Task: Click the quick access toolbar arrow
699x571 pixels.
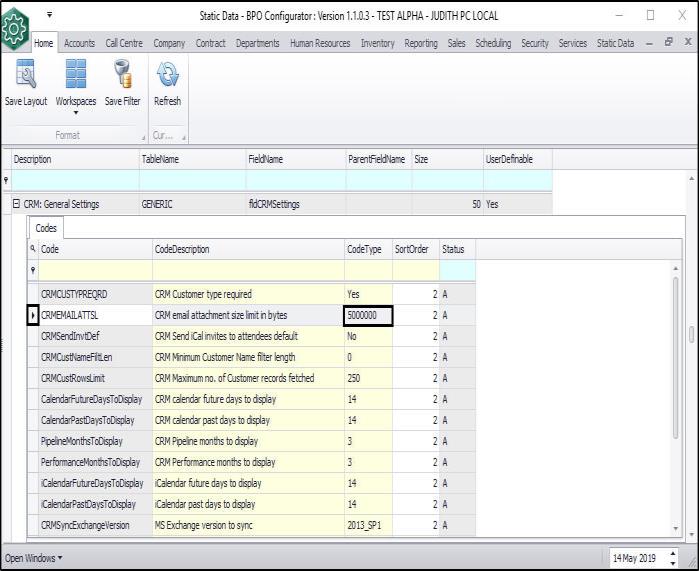Action: tap(48, 15)
